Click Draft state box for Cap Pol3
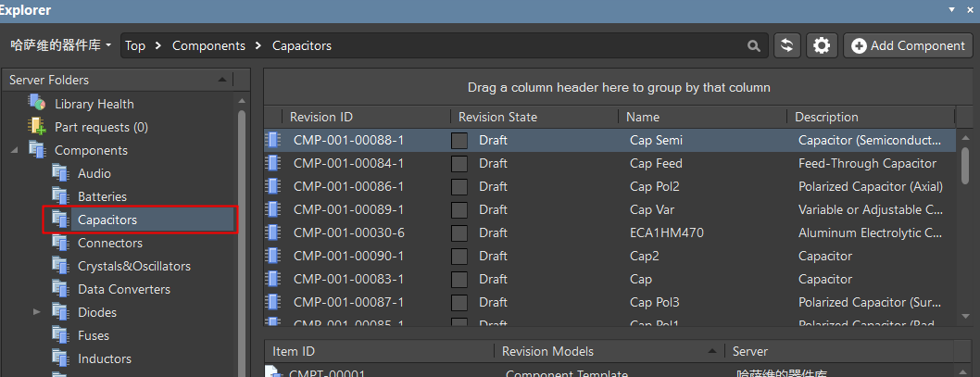Image resolution: width=980 pixels, height=377 pixels. 459,303
